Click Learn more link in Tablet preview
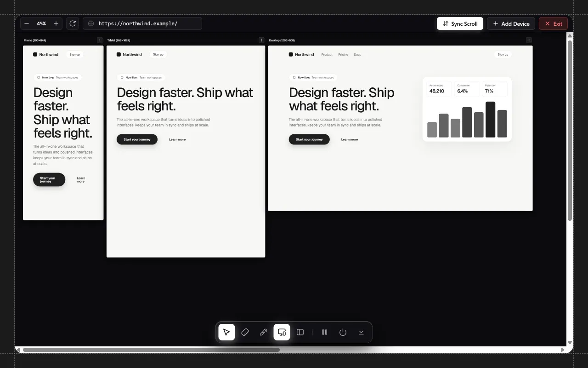This screenshot has height=368, width=588. pos(177,139)
